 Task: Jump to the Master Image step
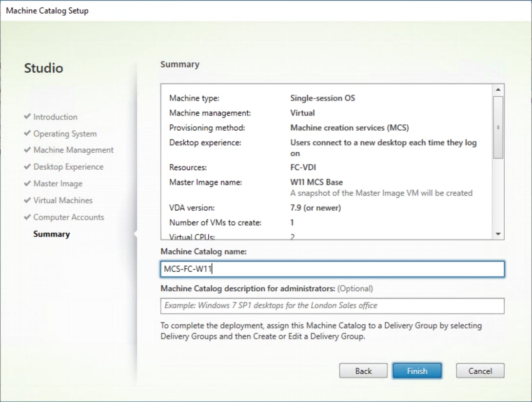coord(58,184)
